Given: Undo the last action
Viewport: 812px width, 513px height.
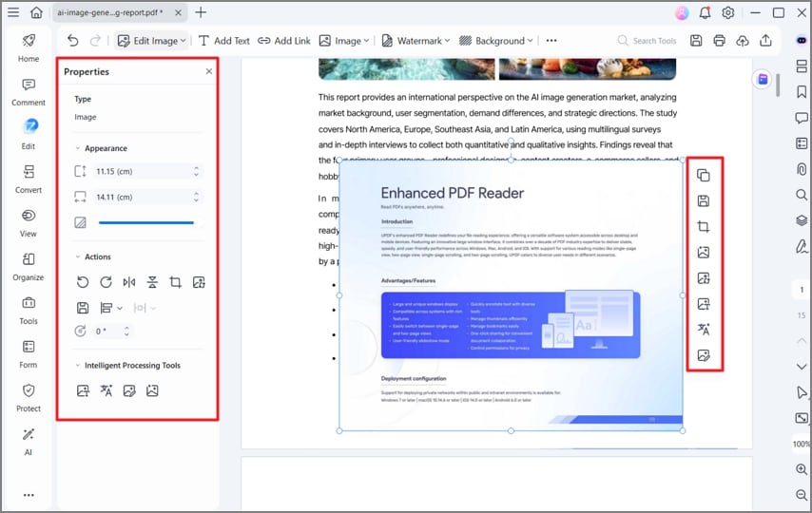Looking at the screenshot, I should pyautogui.click(x=73, y=41).
